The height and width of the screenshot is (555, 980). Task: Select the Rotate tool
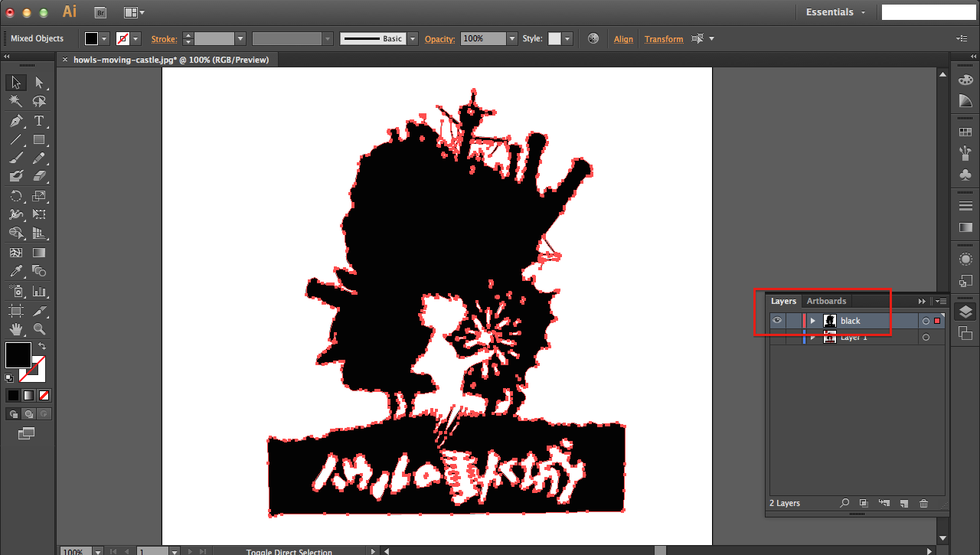16,196
